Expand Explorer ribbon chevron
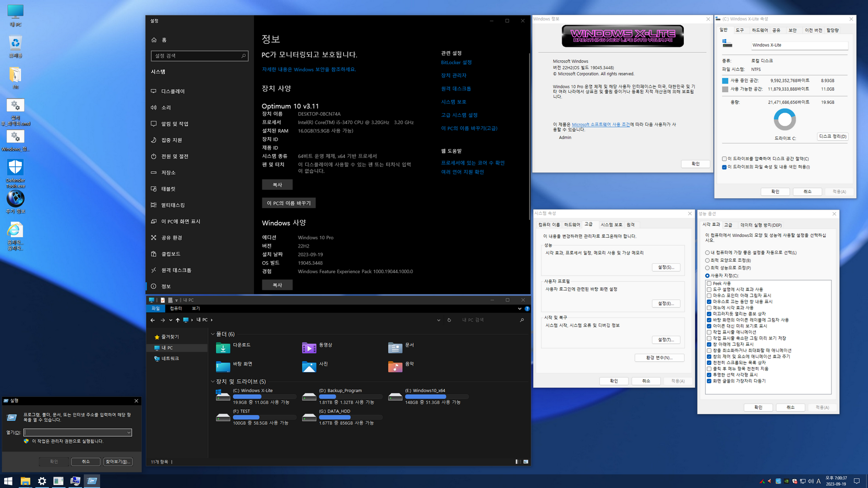Screen dimensions: 868x488 coord(520,309)
